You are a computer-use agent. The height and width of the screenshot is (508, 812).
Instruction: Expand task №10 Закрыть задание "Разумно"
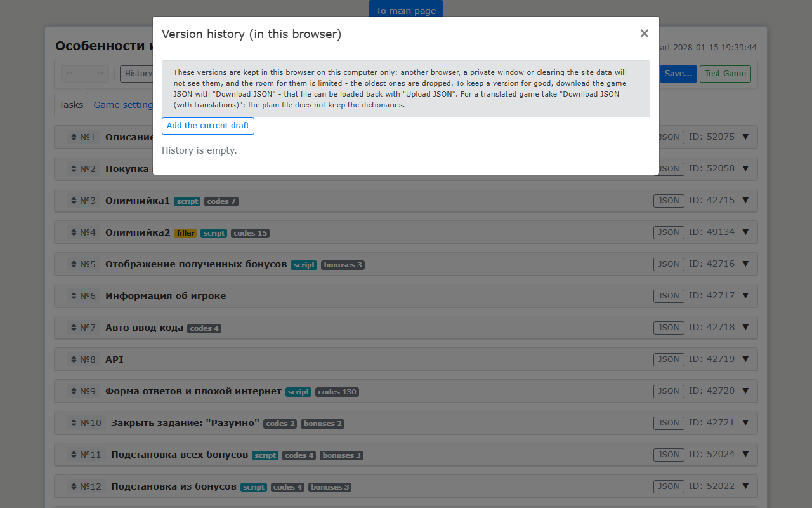tap(745, 422)
